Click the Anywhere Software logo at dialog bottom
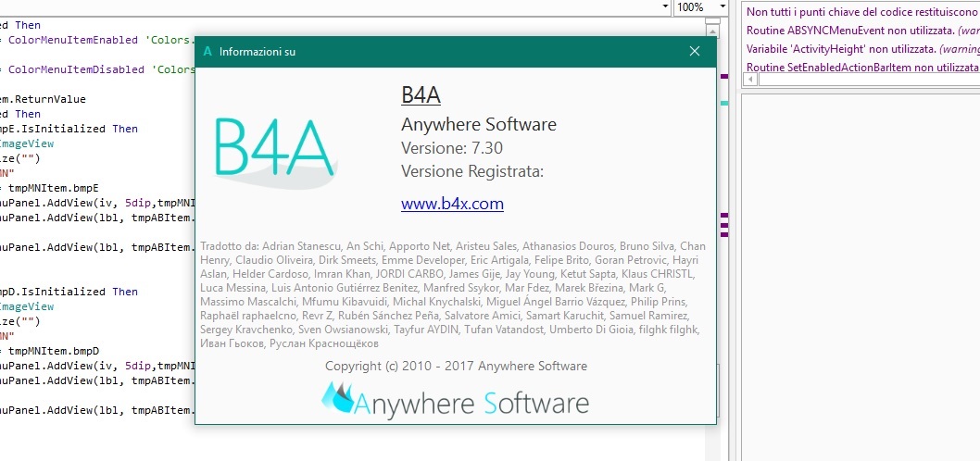This screenshot has height=461, width=980. pyautogui.click(x=456, y=401)
